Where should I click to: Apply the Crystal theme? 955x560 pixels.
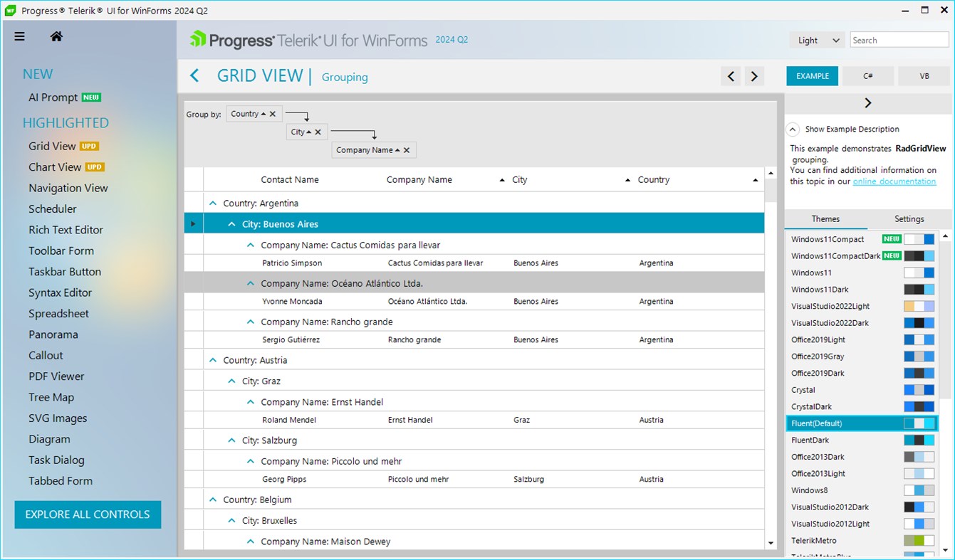tap(862, 390)
